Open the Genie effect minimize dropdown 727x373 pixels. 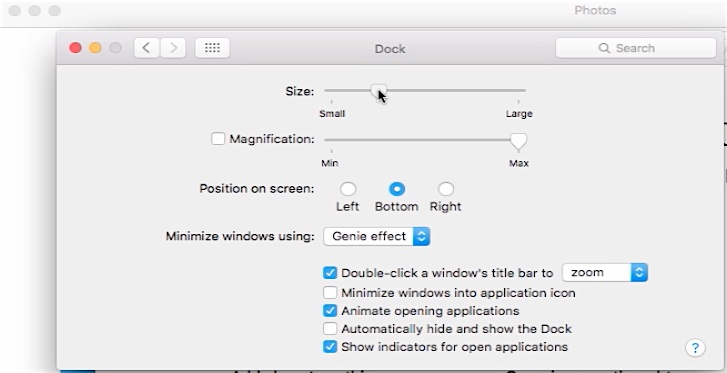click(376, 236)
